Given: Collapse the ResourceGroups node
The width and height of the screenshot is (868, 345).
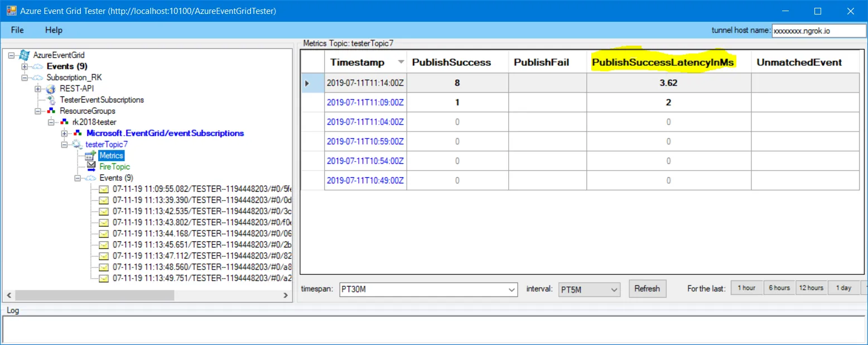Looking at the screenshot, I should [x=38, y=111].
